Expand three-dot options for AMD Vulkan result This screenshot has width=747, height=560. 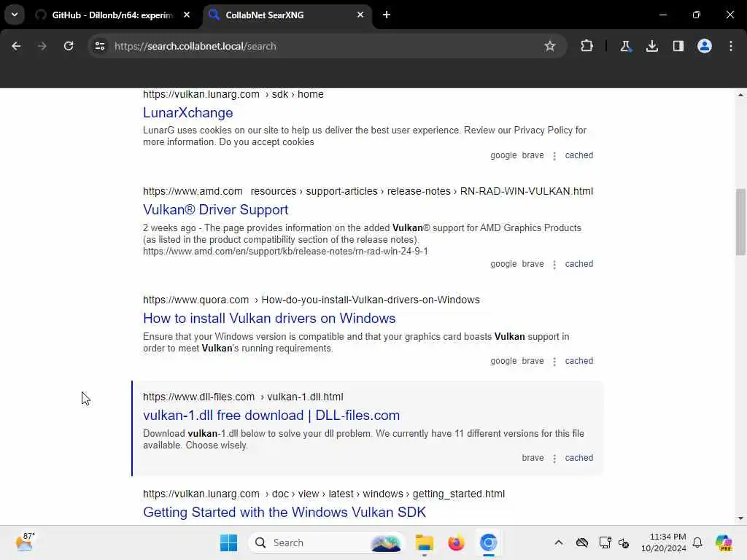(x=554, y=264)
